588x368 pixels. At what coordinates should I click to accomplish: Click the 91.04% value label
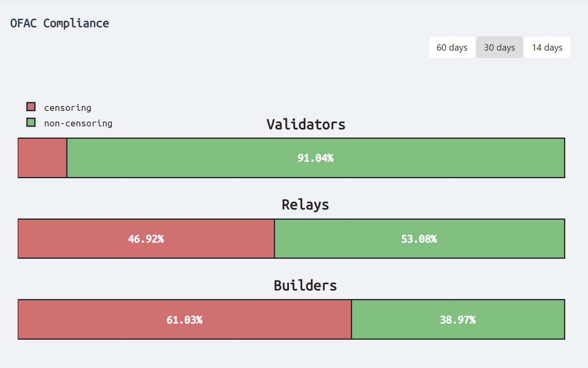(315, 158)
